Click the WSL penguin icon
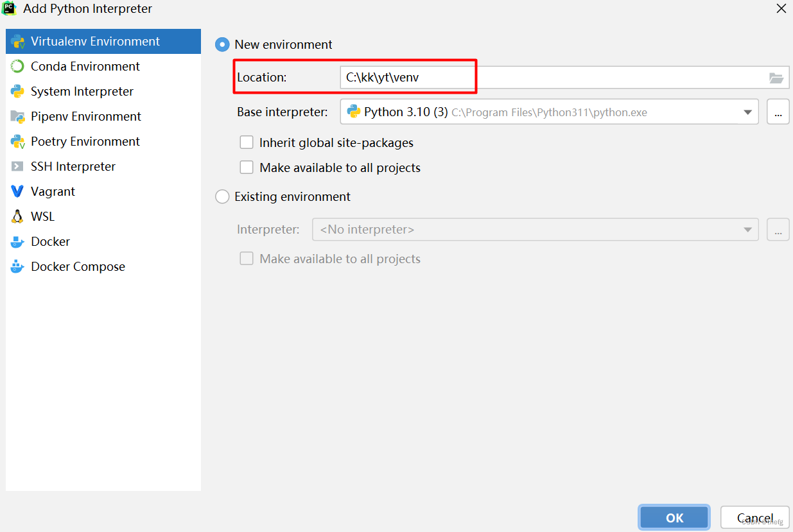 [x=18, y=217]
